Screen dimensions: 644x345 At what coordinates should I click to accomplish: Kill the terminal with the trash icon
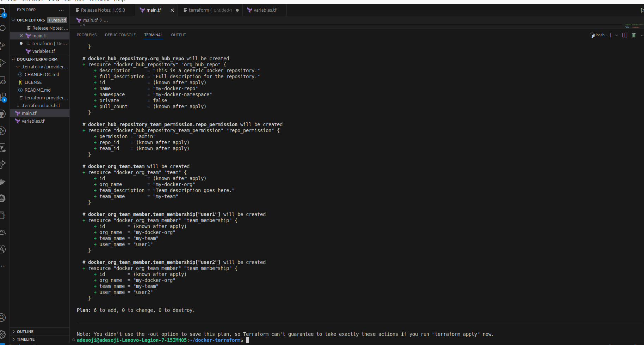coord(633,35)
